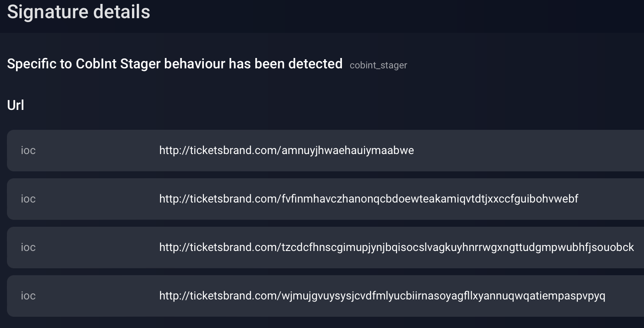644x328 pixels.
Task: Click the ioc label beside the wjmujgvuysys URL
Action: [28, 296]
